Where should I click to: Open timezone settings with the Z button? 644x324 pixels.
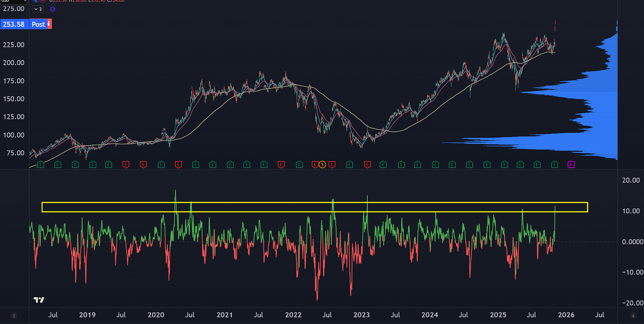coord(14,316)
